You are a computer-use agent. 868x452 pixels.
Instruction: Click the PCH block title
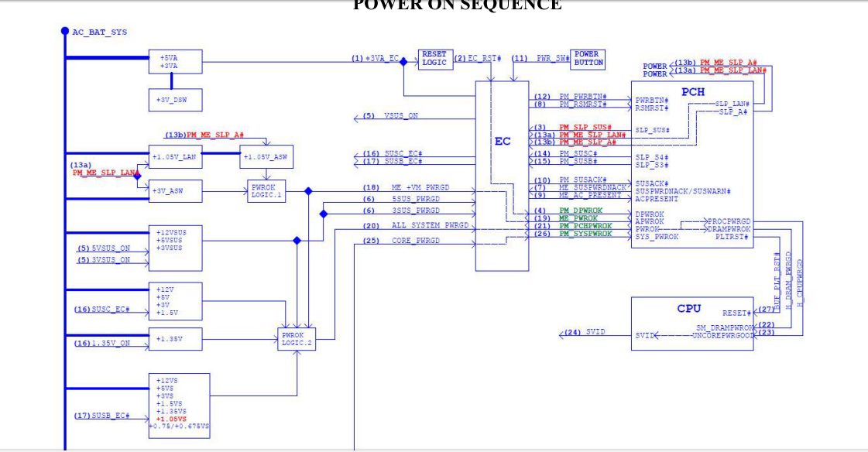pos(692,92)
